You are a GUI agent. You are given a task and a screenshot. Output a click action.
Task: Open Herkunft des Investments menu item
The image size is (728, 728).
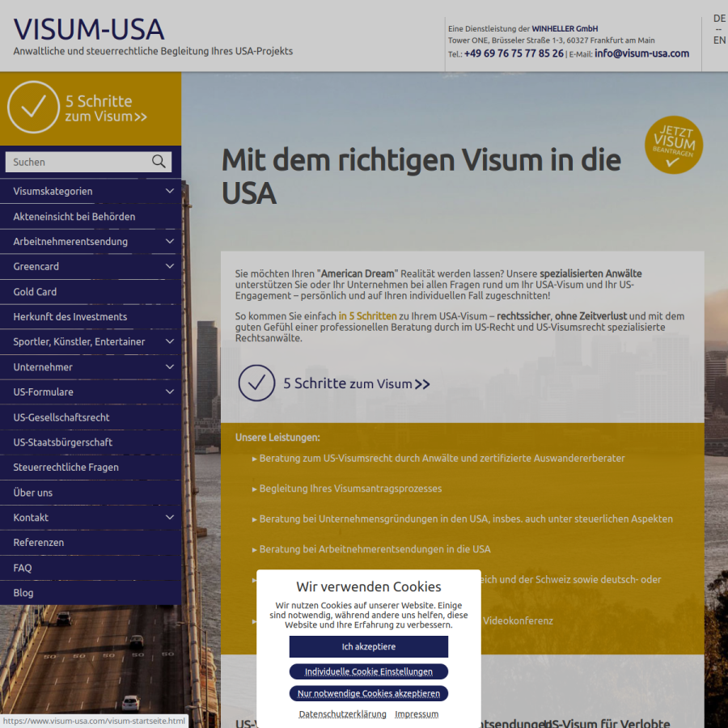pos(91,316)
